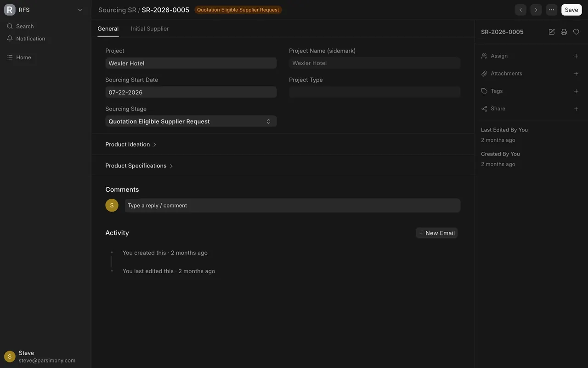Viewport: 588px width, 368px height.
Task: Click the Quotation Eligible Supplier Request status badge
Action: [238, 10]
